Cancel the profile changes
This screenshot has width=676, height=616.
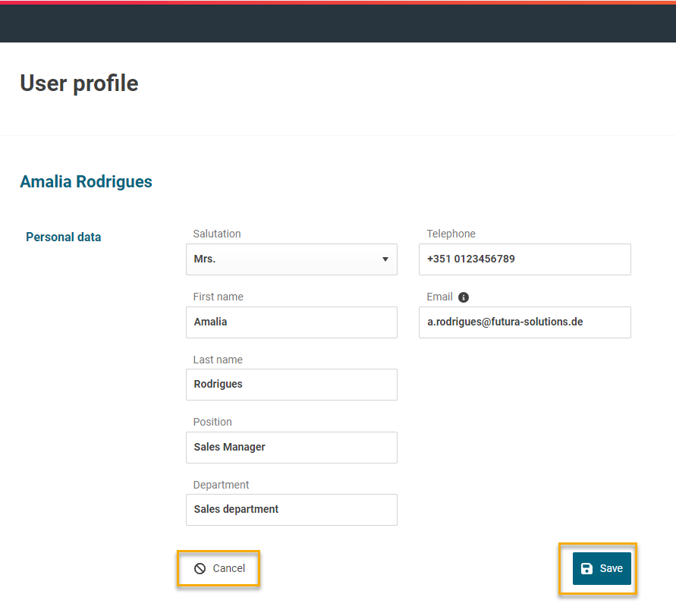219,569
